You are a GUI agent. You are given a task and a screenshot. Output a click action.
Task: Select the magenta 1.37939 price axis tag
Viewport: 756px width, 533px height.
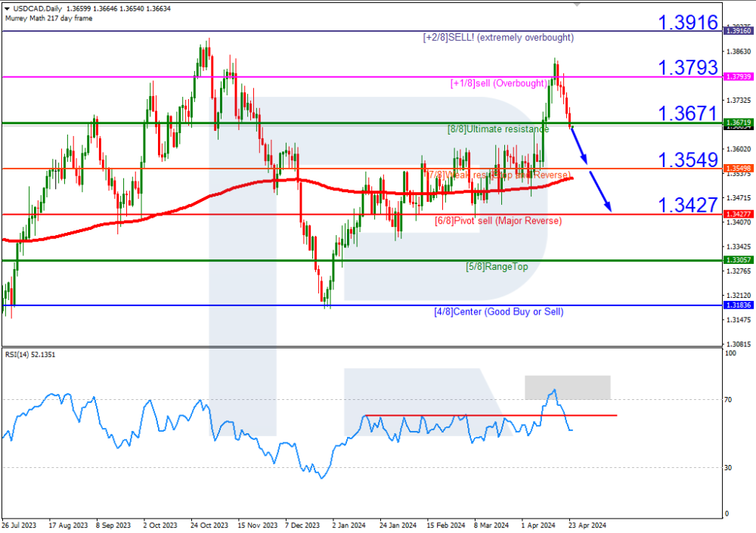tap(737, 76)
